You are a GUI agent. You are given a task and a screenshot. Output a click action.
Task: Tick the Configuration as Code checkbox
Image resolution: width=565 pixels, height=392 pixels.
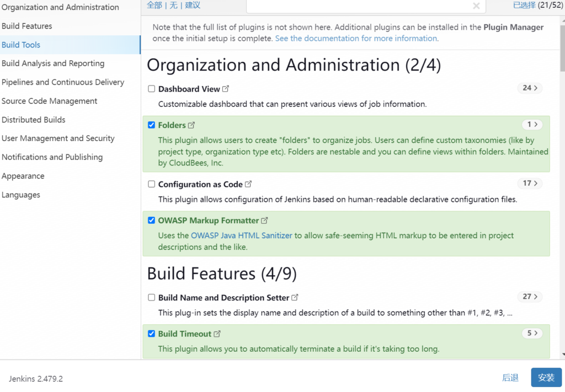point(152,184)
